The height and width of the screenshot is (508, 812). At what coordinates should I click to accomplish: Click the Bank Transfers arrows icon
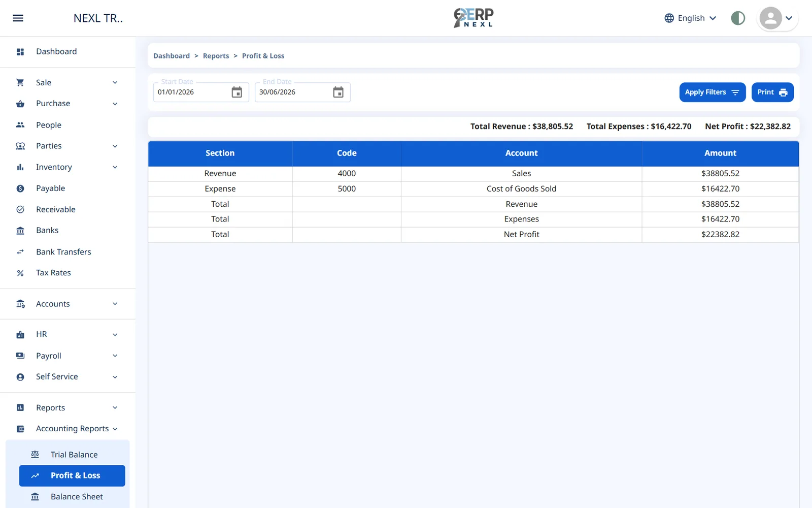pyautogui.click(x=20, y=252)
